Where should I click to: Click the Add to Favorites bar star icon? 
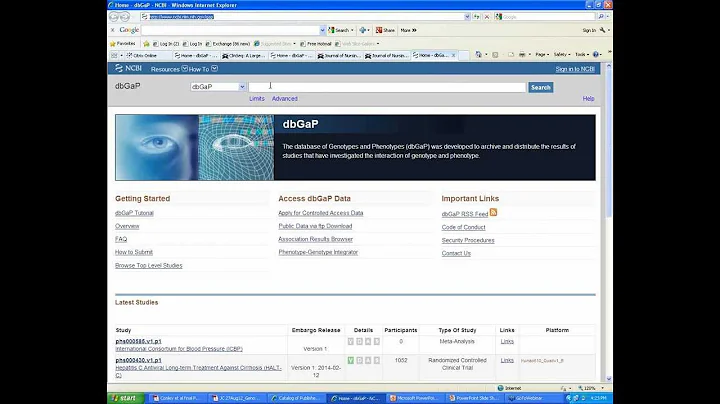click(146, 44)
